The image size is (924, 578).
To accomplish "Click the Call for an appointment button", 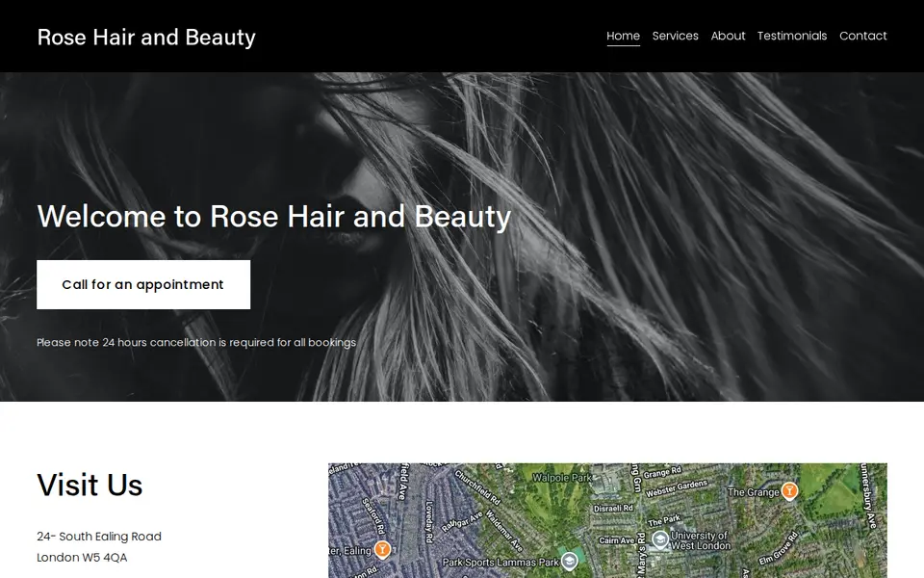I will click(143, 284).
